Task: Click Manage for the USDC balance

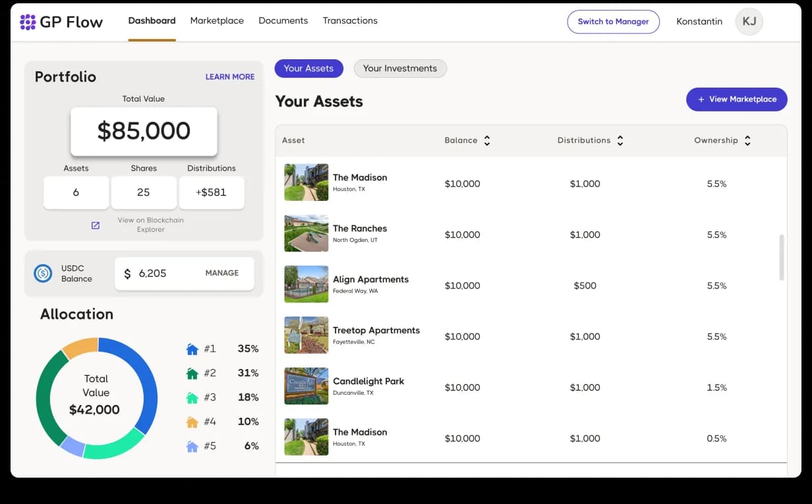Action: point(222,273)
